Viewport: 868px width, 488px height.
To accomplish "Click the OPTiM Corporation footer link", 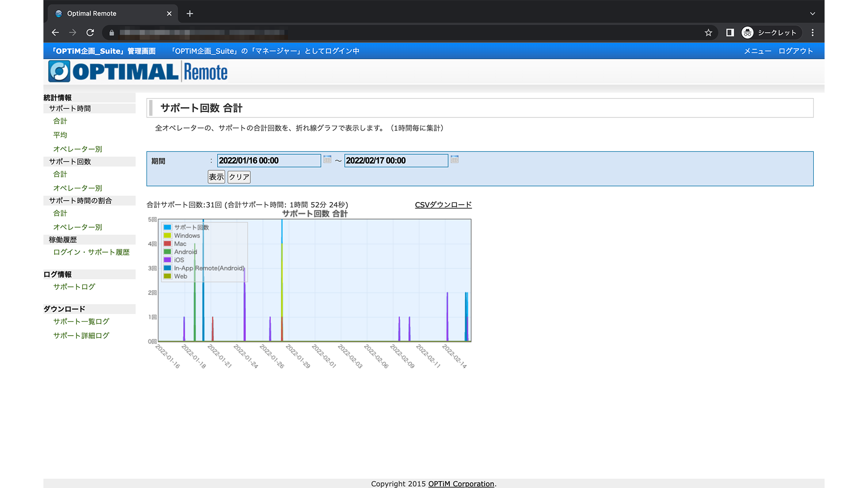I will coord(461,484).
